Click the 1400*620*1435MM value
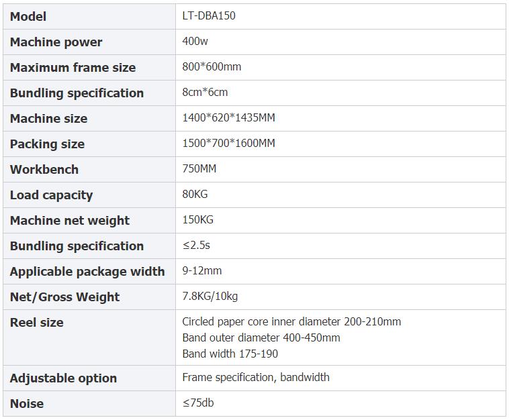Image resolution: width=509 pixels, height=420 pixels. [x=228, y=117]
